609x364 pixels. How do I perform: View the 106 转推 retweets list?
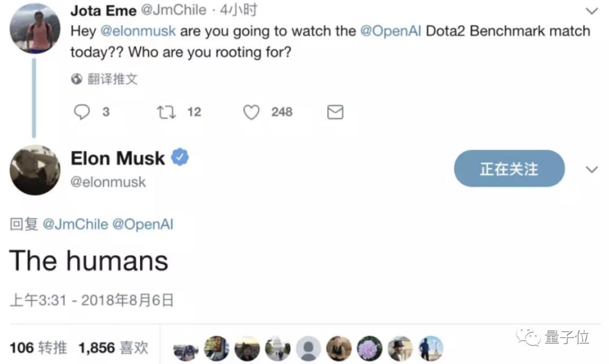coord(38,348)
